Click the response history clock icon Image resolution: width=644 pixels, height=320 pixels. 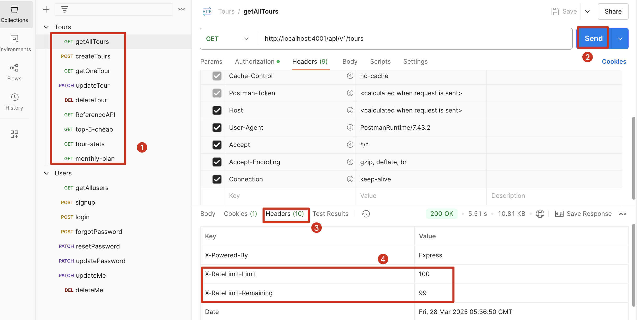pyautogui.click(x=366, y=214)
